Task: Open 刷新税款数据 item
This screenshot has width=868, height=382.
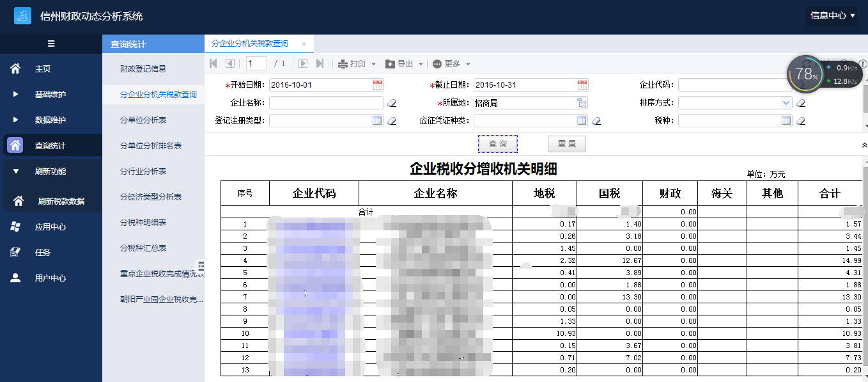Action: [x=61, y=201]
